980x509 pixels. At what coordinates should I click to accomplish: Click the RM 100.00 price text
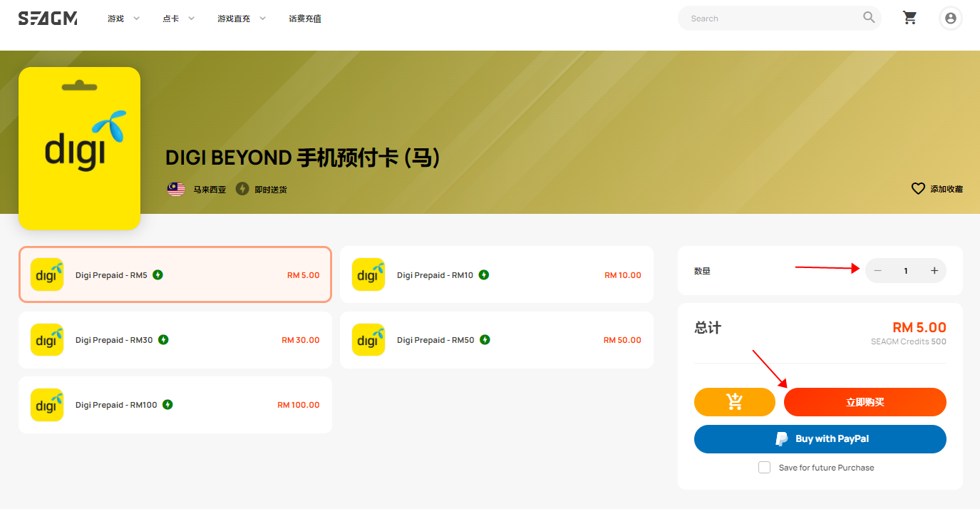[x=299, y=405]
